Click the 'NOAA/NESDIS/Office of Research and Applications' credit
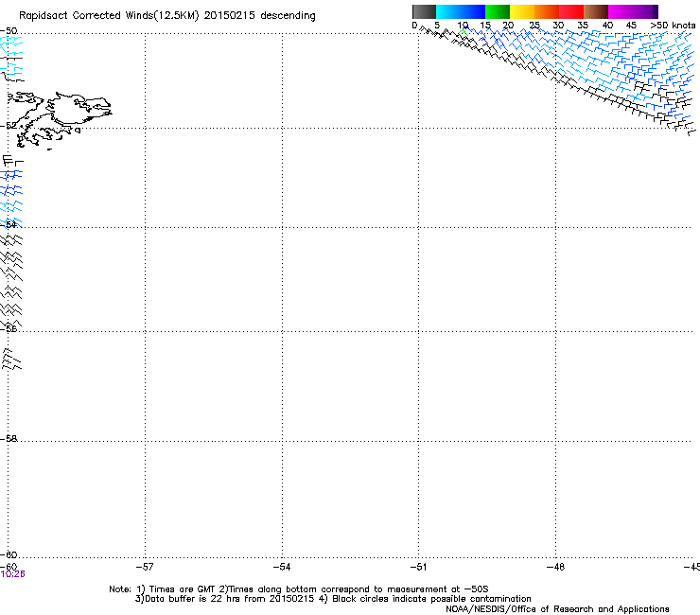Viewport: 700px width, 615px height. (557, 609)
